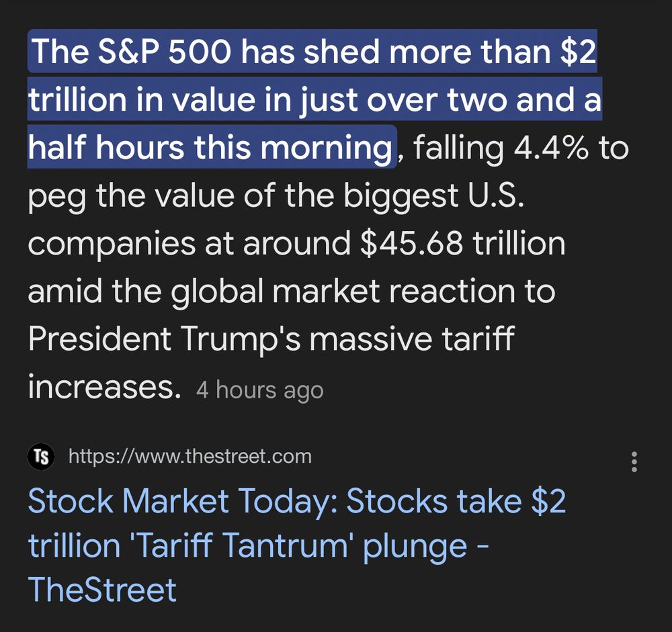This screenshot has width=672, height=632.
Task: Click the https://www.thestreet.com URL text
Action: pos(190,457)
